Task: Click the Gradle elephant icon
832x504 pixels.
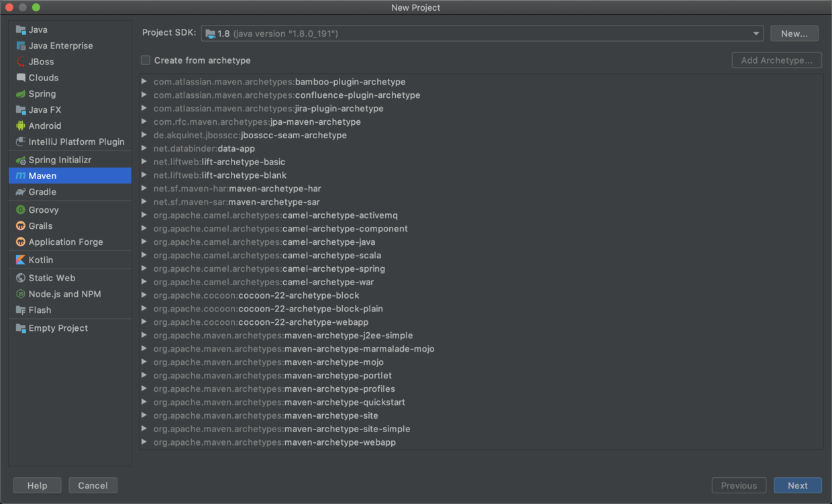Action: [21, 192]
